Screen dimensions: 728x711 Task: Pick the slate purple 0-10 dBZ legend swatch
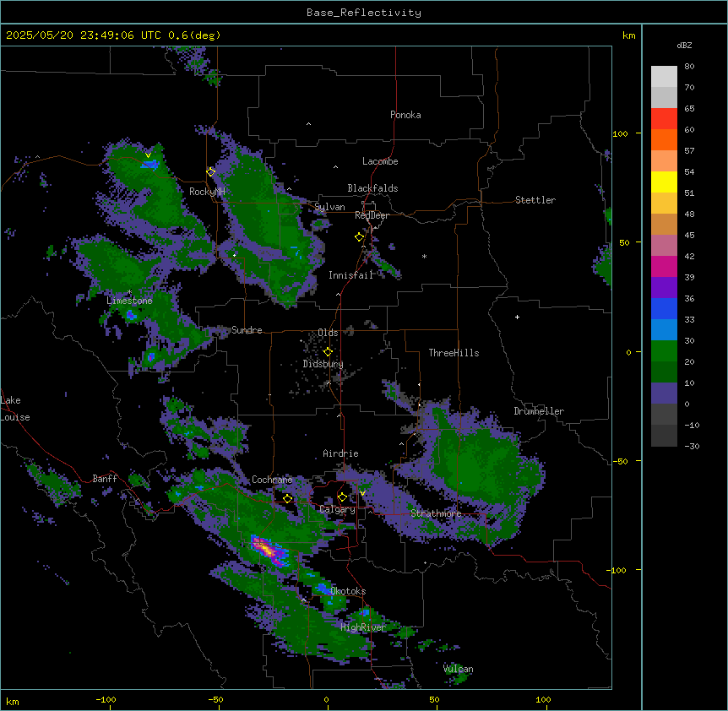tap(664, 393)
